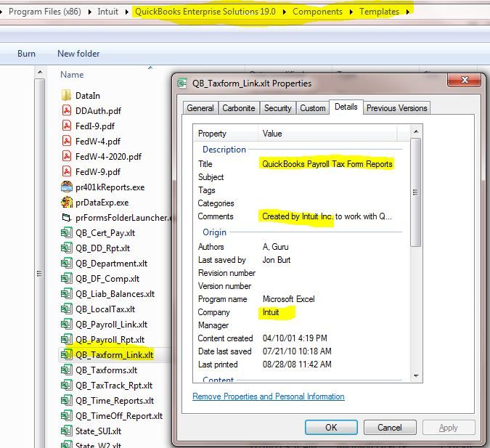490x448 pixels.
Task: Close the Properties dialog window
Action: click(465, 80)
